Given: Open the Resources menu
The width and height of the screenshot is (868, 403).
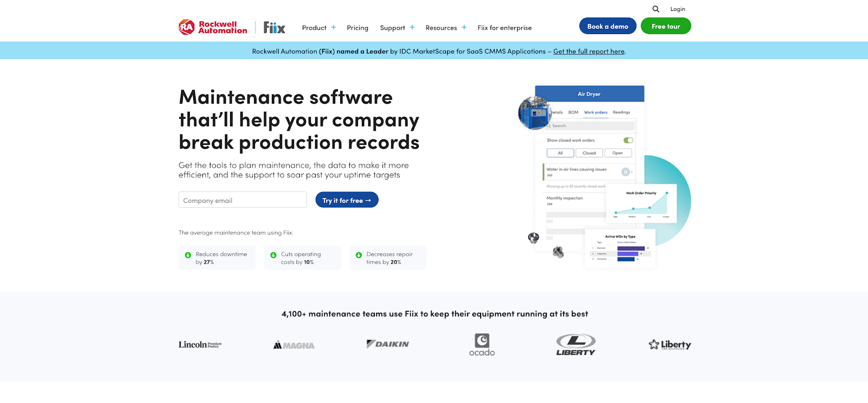Looking at the screenshot, I should [x=441, y=28].
